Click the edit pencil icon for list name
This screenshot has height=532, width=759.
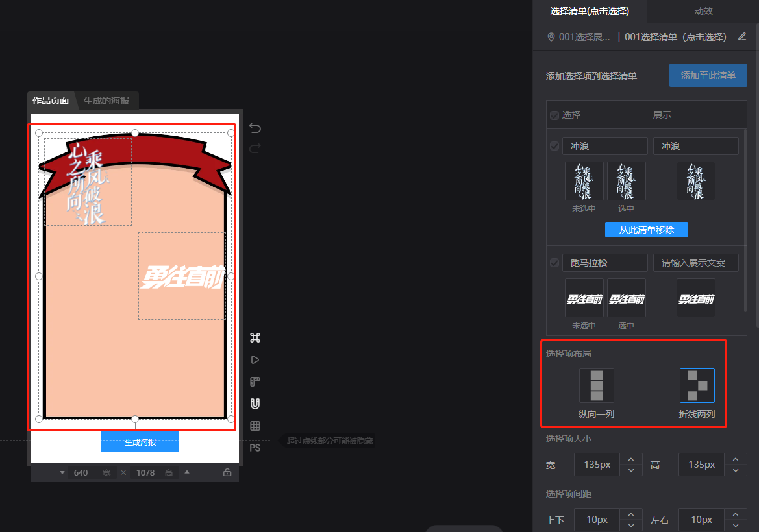coord(742,37)
